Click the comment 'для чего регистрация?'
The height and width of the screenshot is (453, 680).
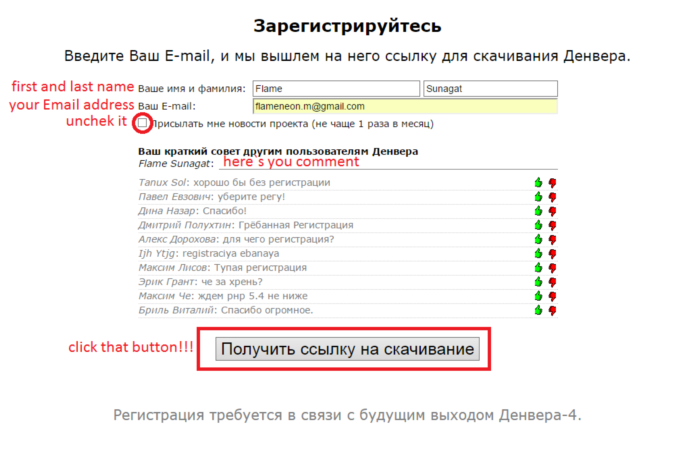point(278,239)
